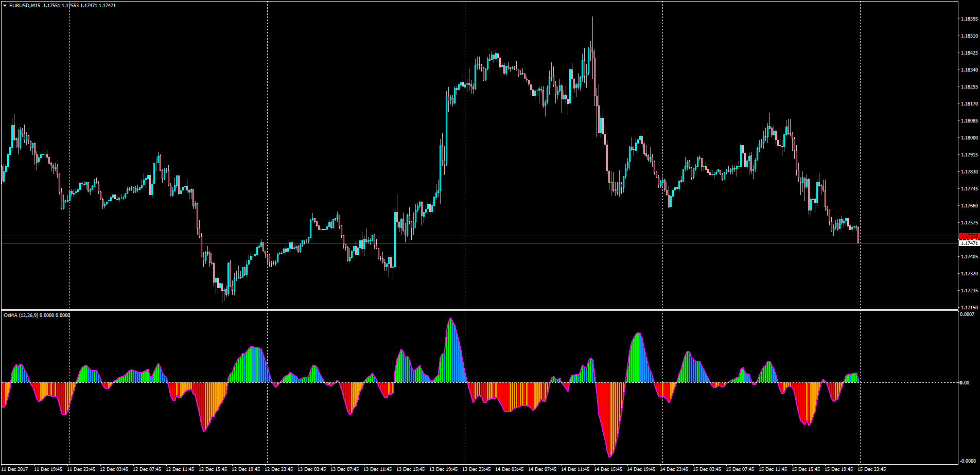Viewport: 980px width, 475px height.
Task: Click the 1.18170 price scale value
Action: click(x=969, y=104)
